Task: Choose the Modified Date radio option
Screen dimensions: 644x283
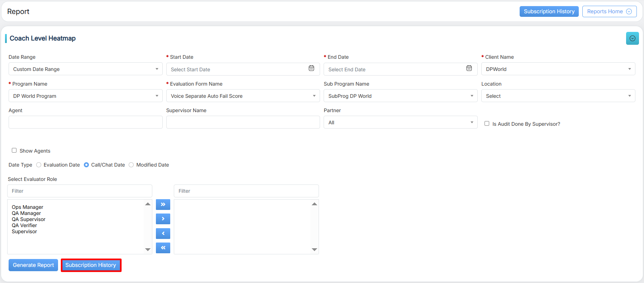Action: pos(131,165)
